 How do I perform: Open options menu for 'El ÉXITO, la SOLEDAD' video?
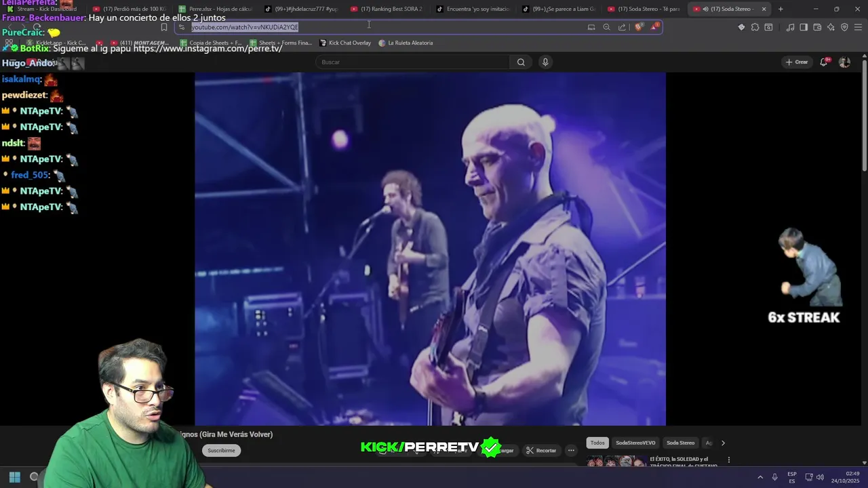[x=729, y=460]
